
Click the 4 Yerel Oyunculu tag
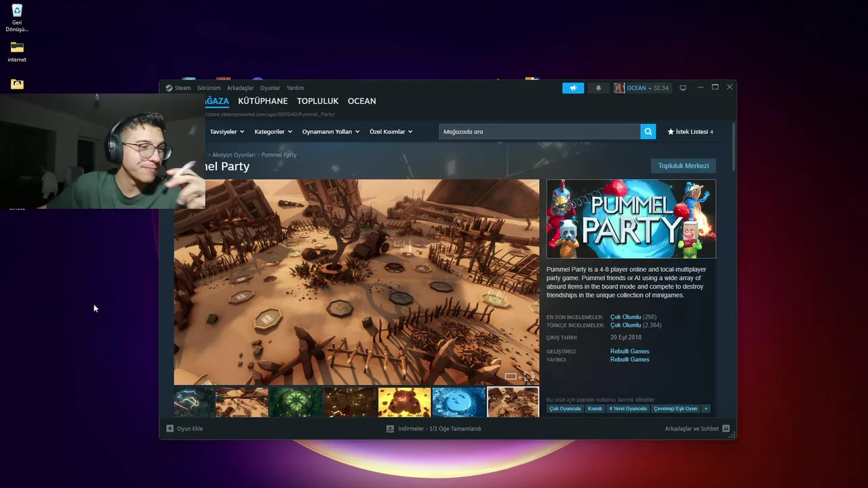(x=627, y=409)
